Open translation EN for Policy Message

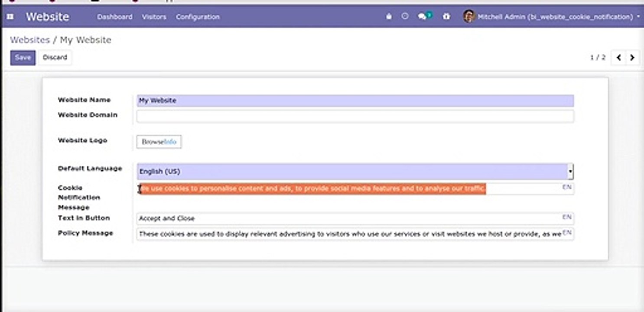(566, 233)
